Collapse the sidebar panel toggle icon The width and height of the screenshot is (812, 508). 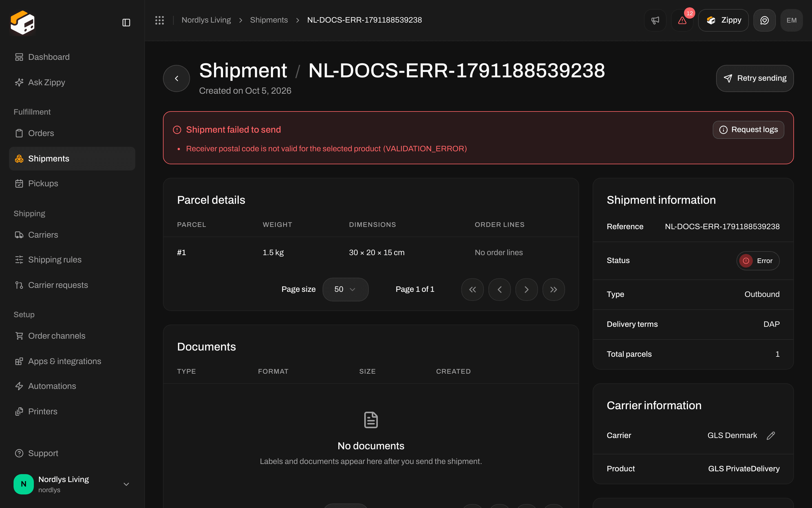pyautogui.click(x=126, y=23)
